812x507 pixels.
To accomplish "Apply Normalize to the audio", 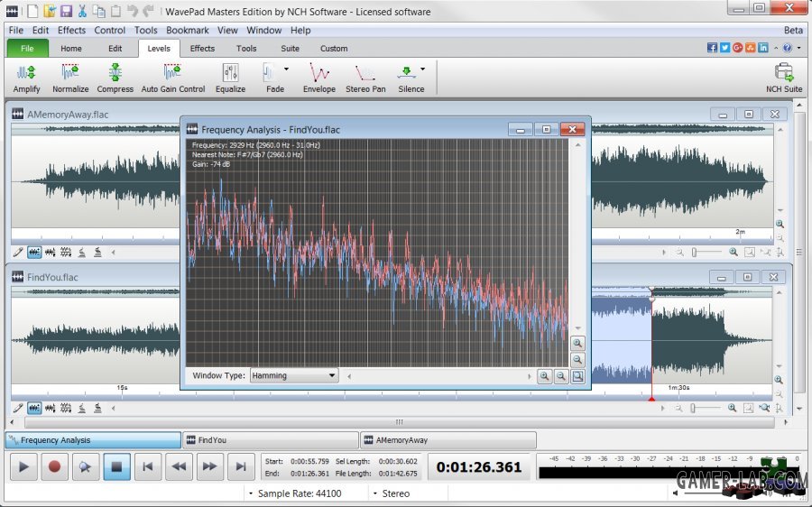I will [70, 78].
